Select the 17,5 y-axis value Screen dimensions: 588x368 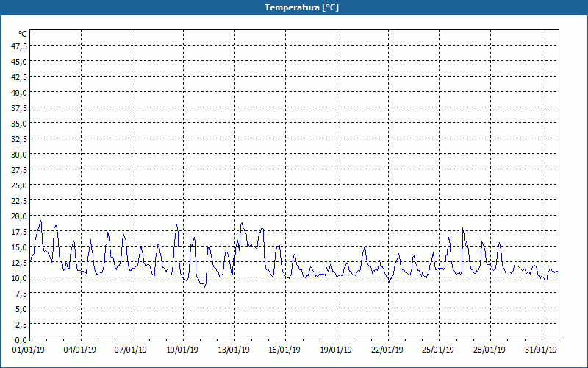pyautogui.click(x=20, y=232)
